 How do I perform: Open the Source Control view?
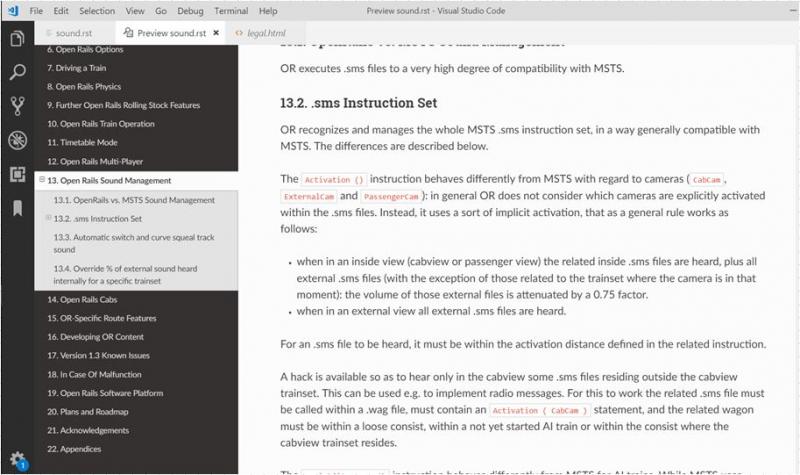17,106
